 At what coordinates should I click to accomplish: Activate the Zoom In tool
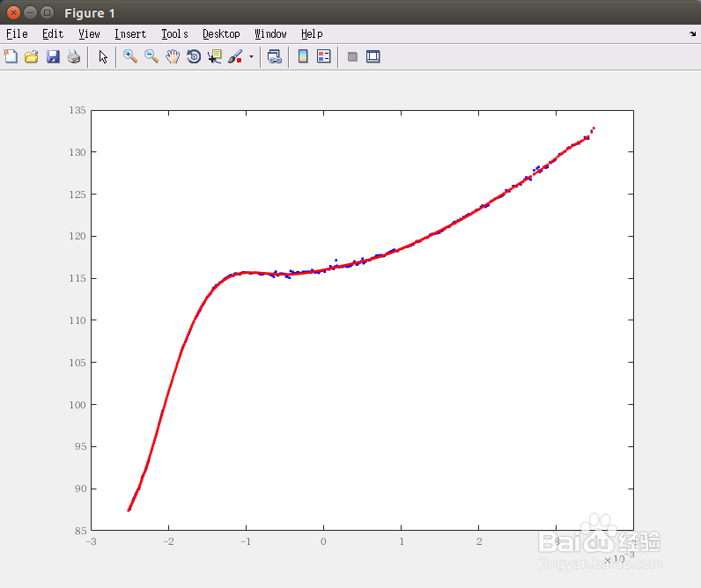coord(130,56)
